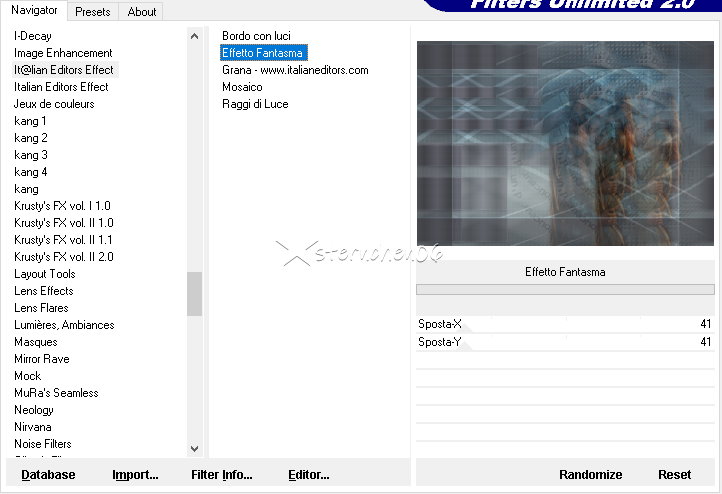Click the Import... button
Screen dimensions: 722x494
135,475
